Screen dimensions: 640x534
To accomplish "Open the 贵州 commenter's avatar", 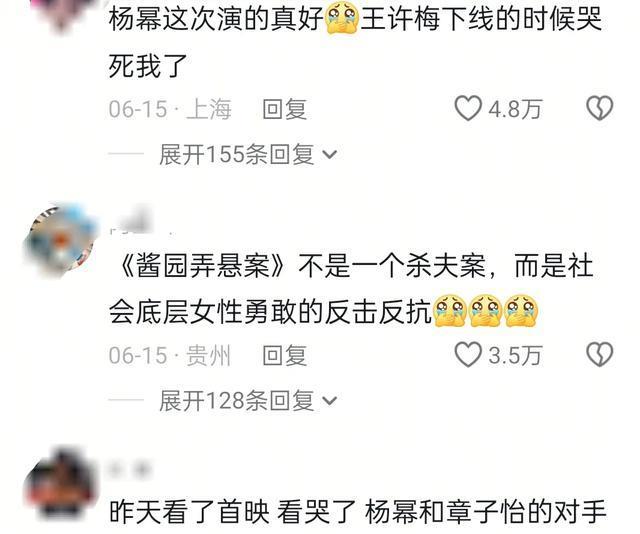I will click(x=60, y=241).
